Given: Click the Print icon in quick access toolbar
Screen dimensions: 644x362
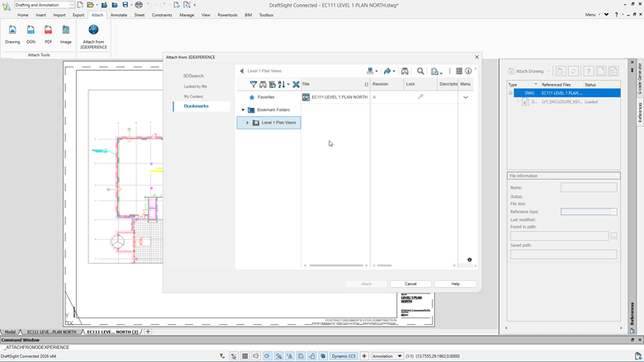Looking at the screenshot, I should click(139, 5).
